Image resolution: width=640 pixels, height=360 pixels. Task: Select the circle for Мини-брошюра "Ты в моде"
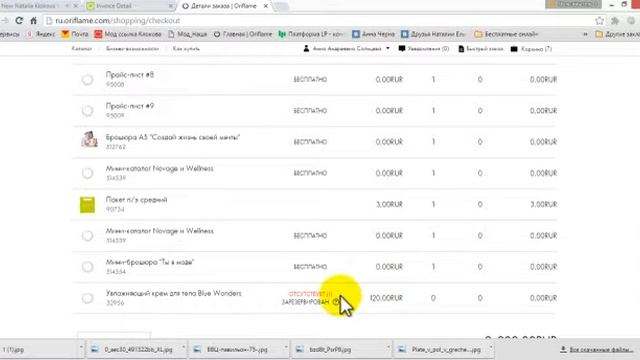point(87,267)
